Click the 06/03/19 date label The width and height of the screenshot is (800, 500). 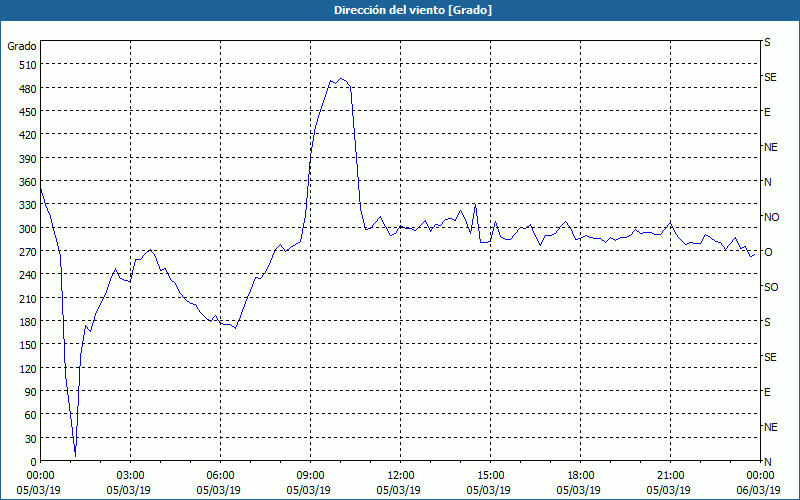pos(759,490)
